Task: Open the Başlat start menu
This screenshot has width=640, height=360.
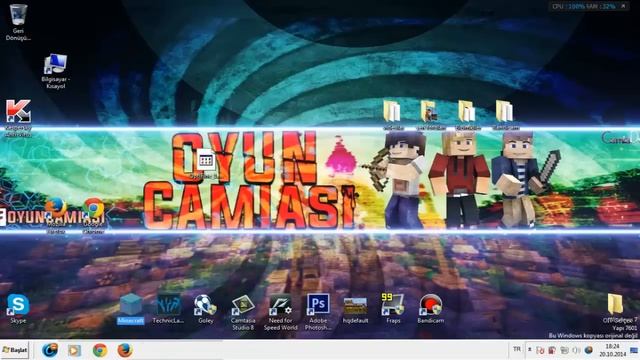Action: (x=15, y=350)
